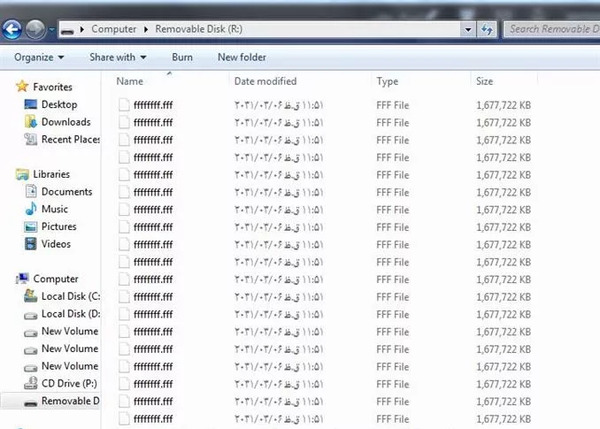Click the first file's name ffffffff.fff

pos(153,105)
